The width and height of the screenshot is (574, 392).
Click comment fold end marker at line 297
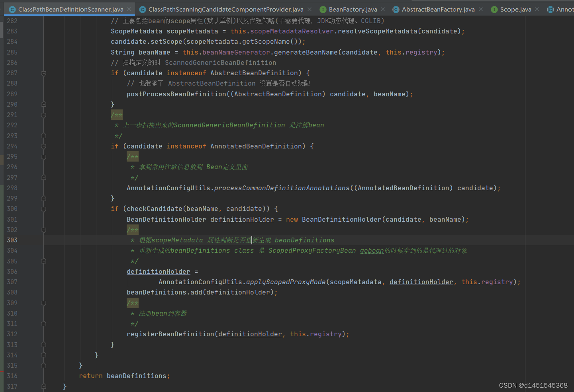[44, 177]
